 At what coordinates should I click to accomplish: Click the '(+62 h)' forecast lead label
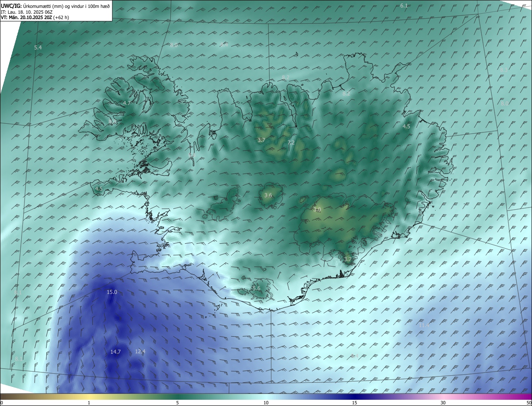61,17
